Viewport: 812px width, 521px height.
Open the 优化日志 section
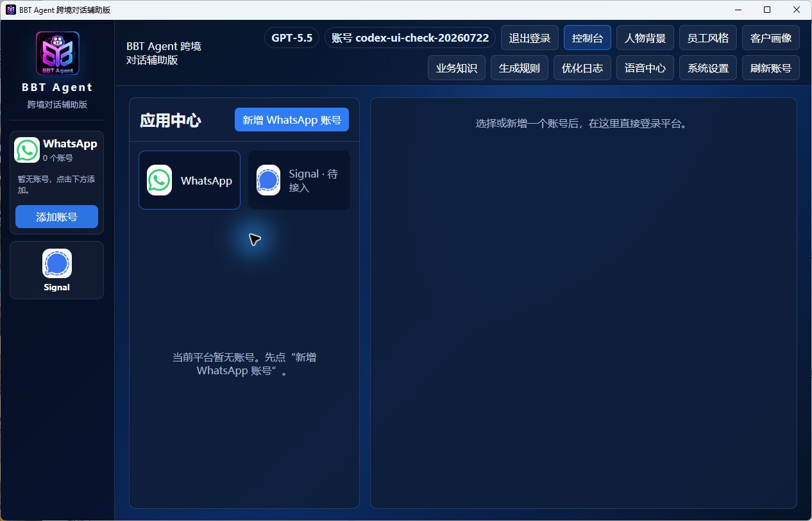pos(582,68)
